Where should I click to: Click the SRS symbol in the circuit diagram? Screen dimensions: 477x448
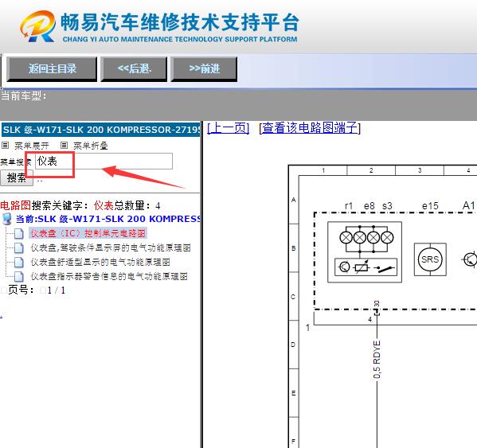click(430, 259)
